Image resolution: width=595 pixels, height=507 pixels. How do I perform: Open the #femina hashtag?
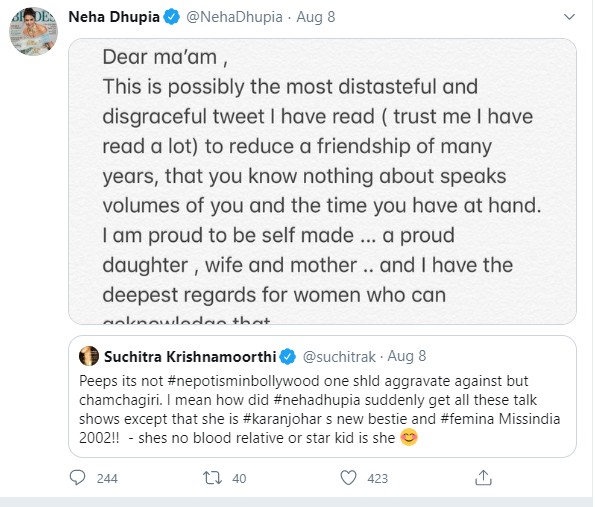[x=468, y=419]
